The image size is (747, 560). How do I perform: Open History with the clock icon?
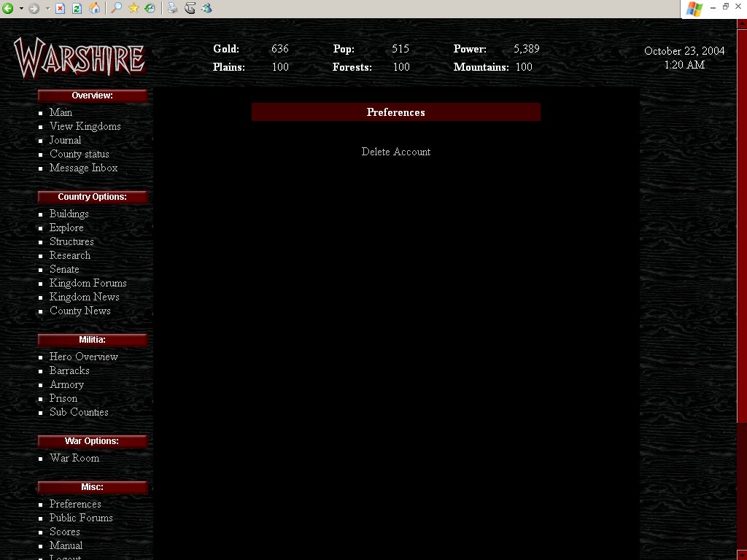[x=150, y=9]
